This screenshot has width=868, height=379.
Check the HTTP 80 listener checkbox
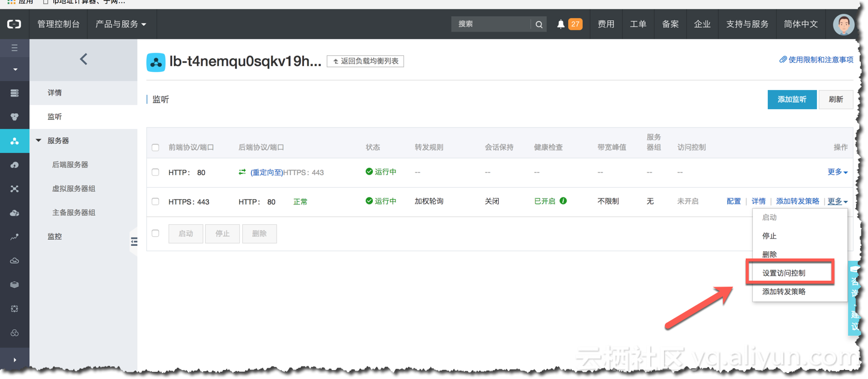pyautogui.click(x=155, y=172)
